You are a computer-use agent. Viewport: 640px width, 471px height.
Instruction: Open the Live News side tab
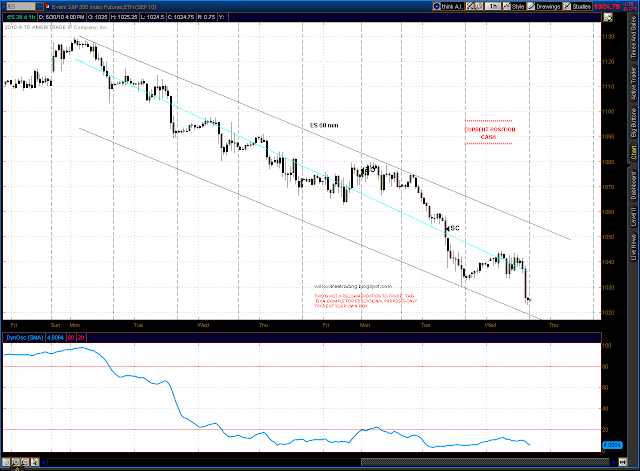pyautogui.click(x=633, y=247)
